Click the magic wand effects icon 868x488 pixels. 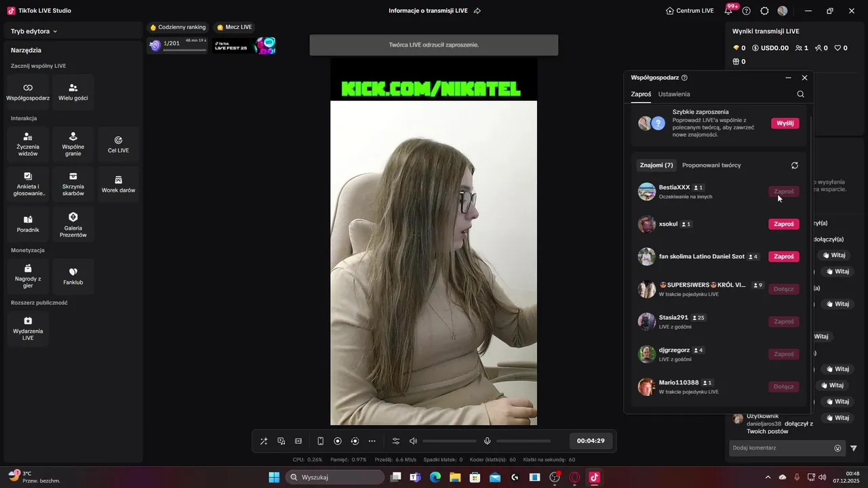point(264,441)
